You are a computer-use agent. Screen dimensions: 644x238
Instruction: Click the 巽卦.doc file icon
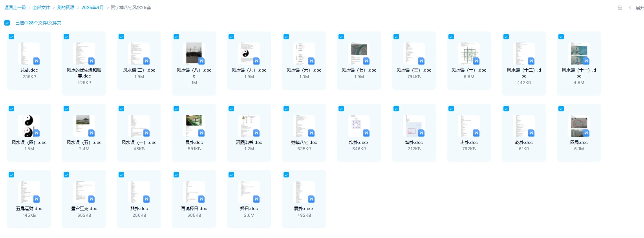pyautogui.click(x=139, y=192)
